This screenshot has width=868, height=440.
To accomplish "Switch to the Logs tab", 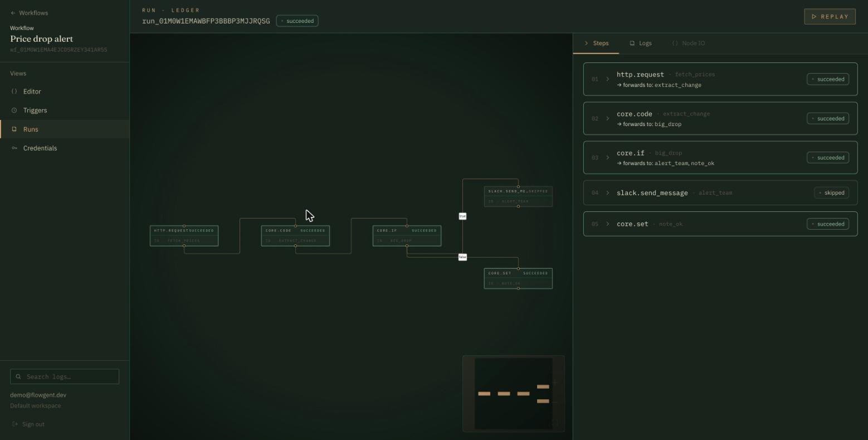I will pos(641,43).
